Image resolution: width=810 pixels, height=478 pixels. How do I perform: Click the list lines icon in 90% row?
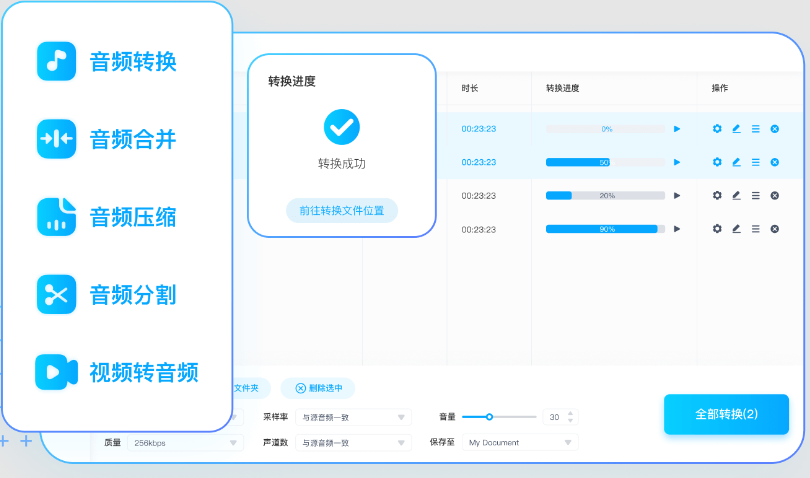756,229
